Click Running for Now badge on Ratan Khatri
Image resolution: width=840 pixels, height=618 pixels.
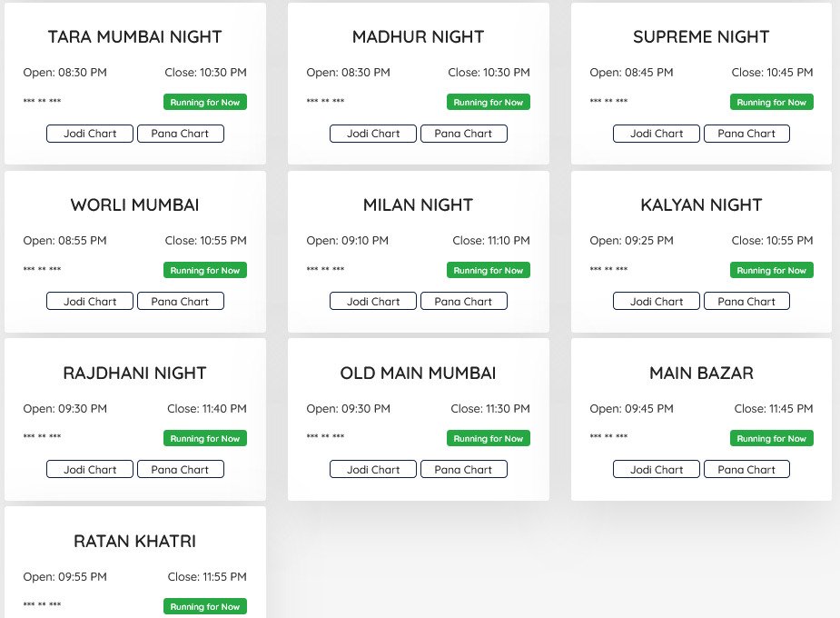[x=205, y=606]
